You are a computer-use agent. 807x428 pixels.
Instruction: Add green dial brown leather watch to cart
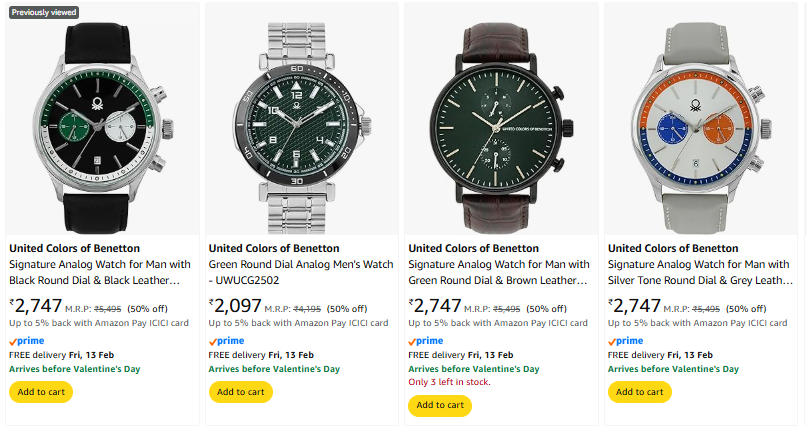click(440, 405)
